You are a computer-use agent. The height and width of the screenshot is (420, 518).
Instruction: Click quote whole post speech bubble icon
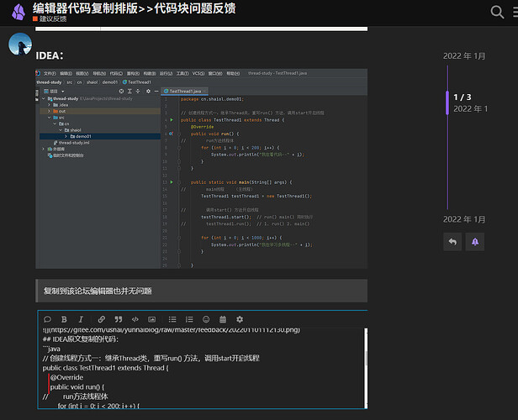click(47, 319)
